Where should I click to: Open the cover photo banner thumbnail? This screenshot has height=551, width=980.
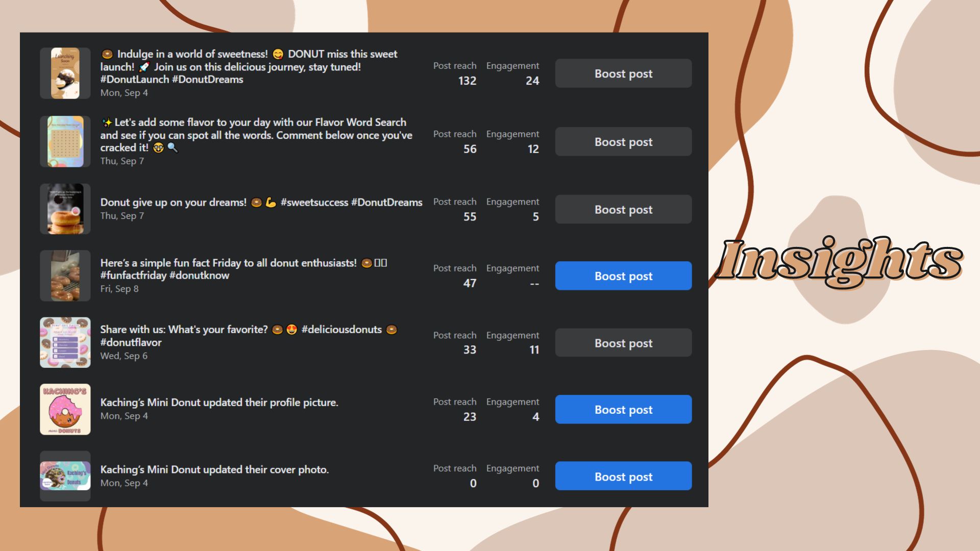[65, 475]
